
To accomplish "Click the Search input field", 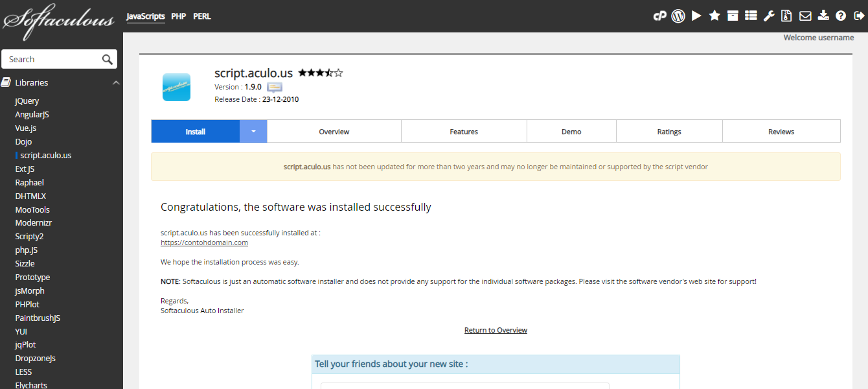I will coord(52,59).
